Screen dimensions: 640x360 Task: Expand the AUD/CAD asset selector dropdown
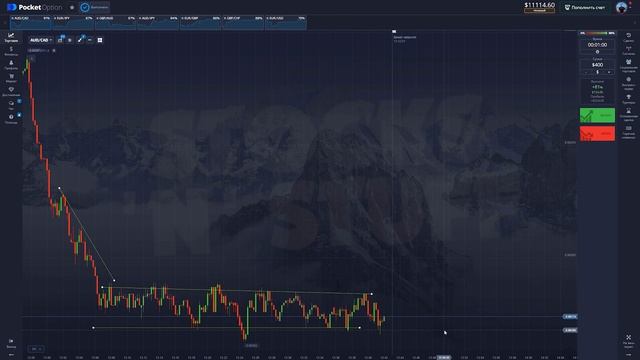(40, 40)
